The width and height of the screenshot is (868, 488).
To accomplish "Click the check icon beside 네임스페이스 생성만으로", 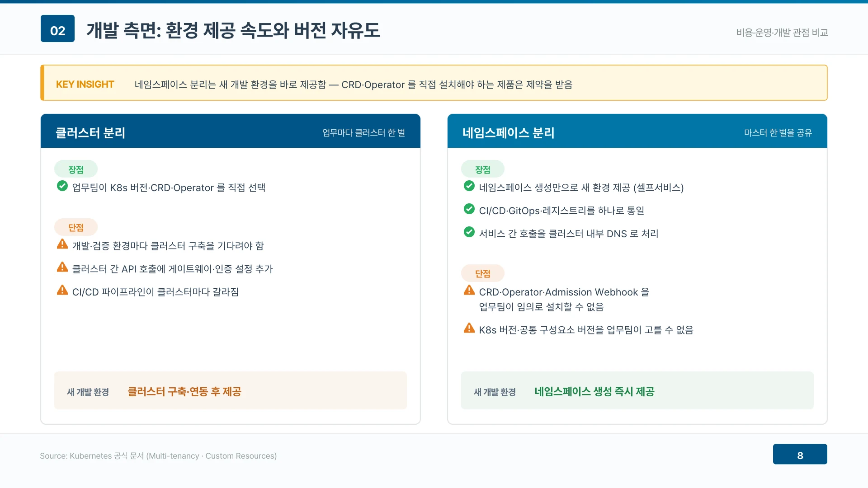I will click(469, 186).
